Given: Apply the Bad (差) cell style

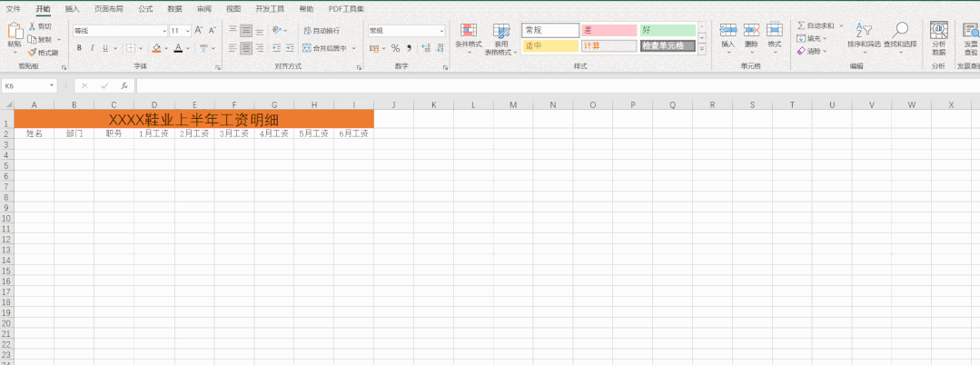Looking at the screenshot, I should click(x=609, y=30).
